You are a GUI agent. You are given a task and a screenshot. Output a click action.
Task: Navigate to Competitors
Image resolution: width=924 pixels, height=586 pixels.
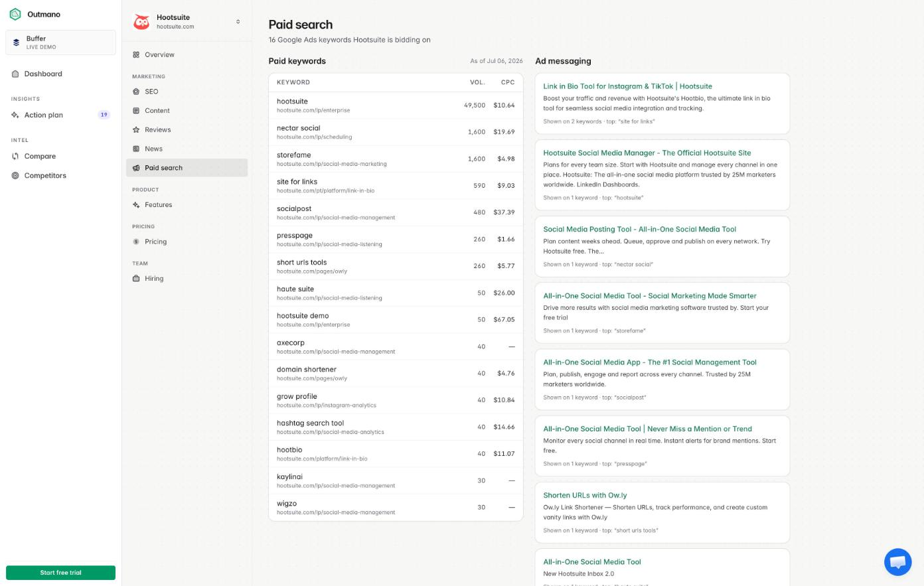(x=60, y=176)
